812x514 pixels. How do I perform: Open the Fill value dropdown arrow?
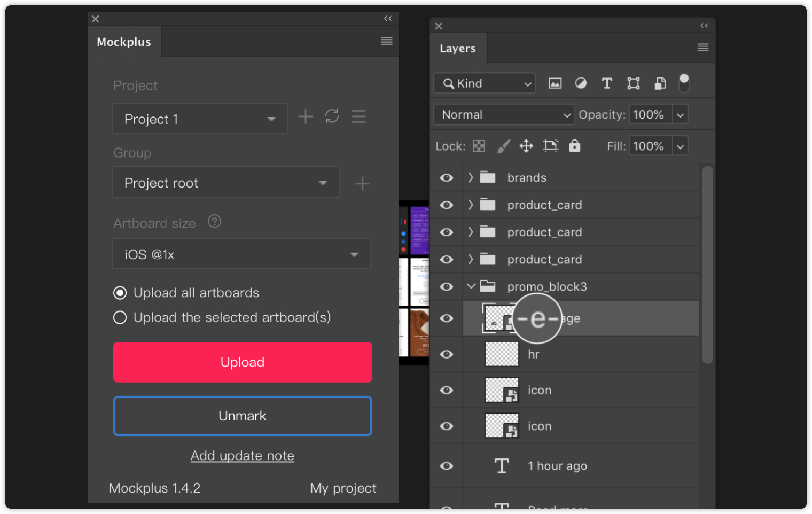(680, 146)
